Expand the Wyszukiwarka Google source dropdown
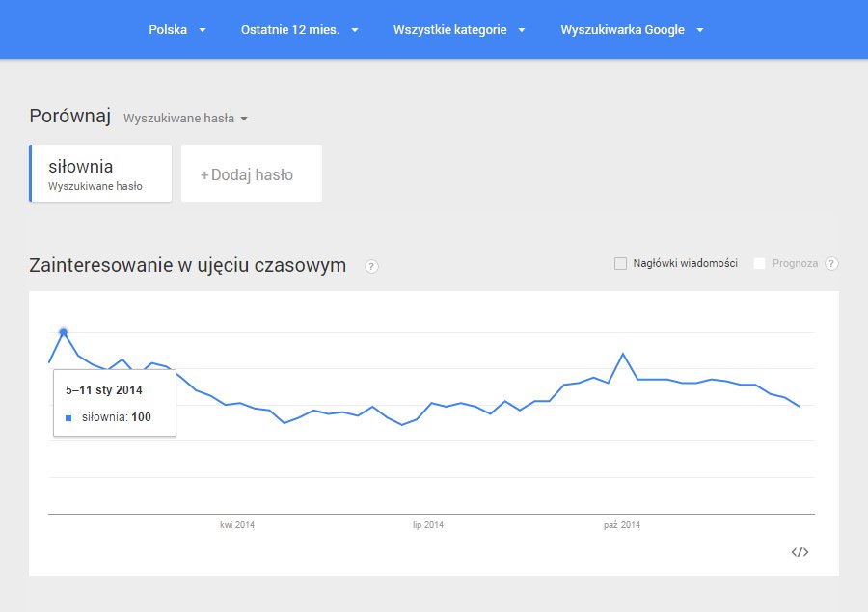 (632, 30)
